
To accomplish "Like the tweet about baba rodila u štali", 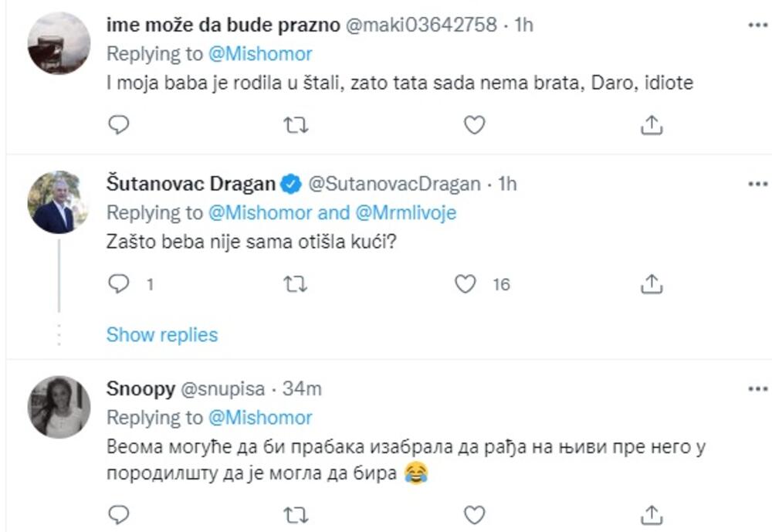I will pyautogui.click(x=476, y=124).
